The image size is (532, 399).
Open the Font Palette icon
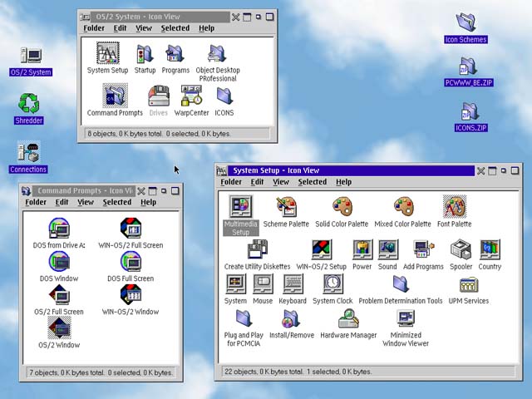[455, 206]
